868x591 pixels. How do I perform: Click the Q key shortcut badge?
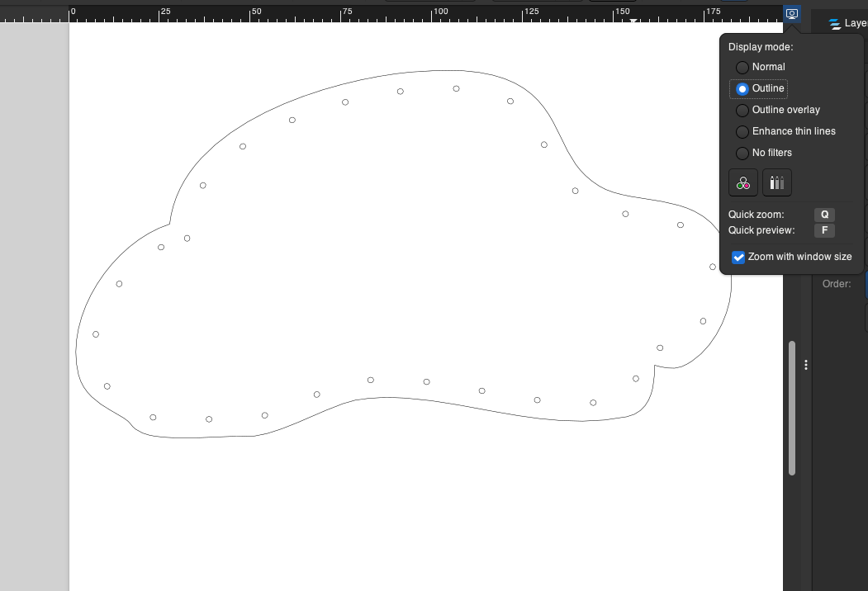tap(824, 215)
